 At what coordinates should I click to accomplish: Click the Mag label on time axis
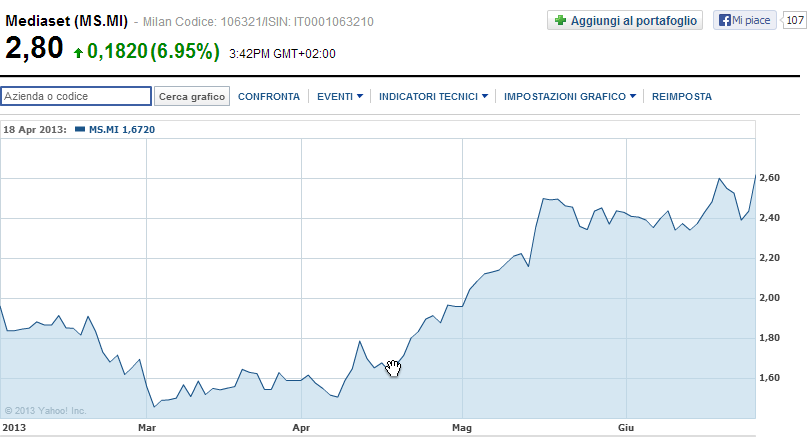pos(462,428)
